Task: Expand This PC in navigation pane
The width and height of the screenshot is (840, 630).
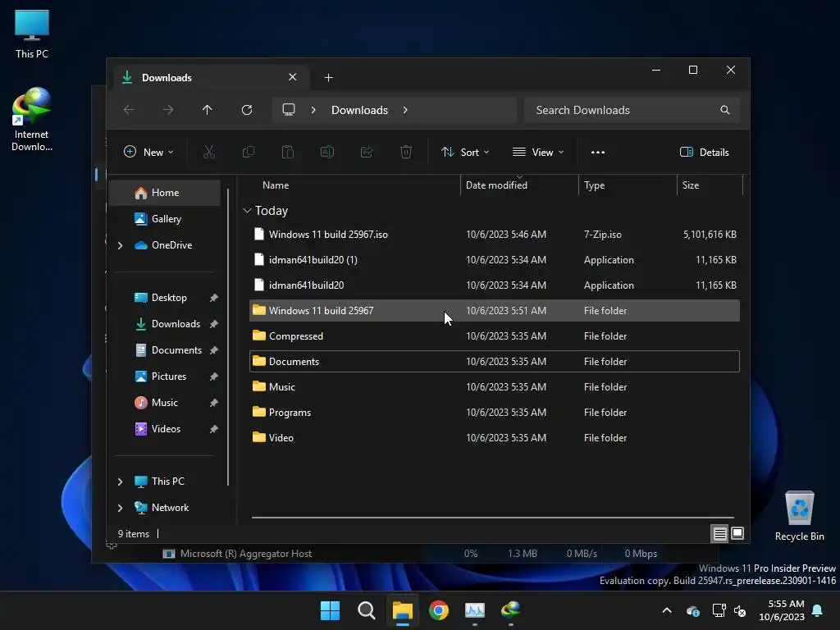Action: [120, 482]
